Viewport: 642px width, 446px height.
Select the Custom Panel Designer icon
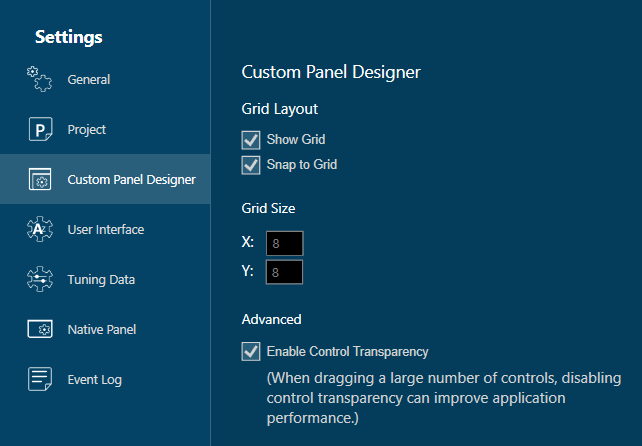tap(40, 179)
